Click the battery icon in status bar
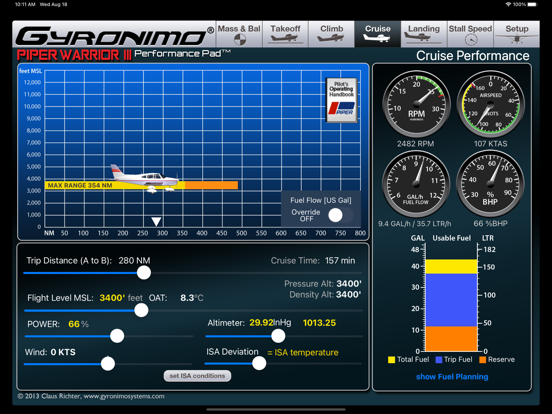Image resolution: width=552 pixels, height=414 pixels. click(533, 5)
